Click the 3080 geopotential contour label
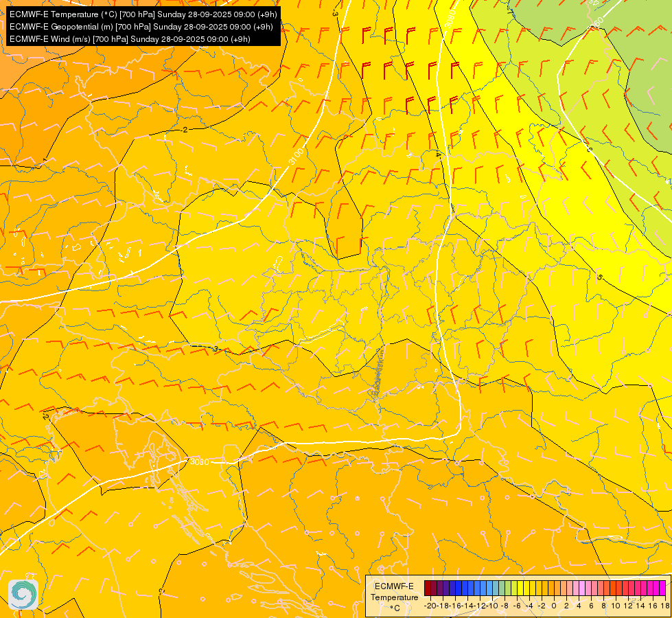Viewport: 672px width, 618px height. tap(450, 19)
